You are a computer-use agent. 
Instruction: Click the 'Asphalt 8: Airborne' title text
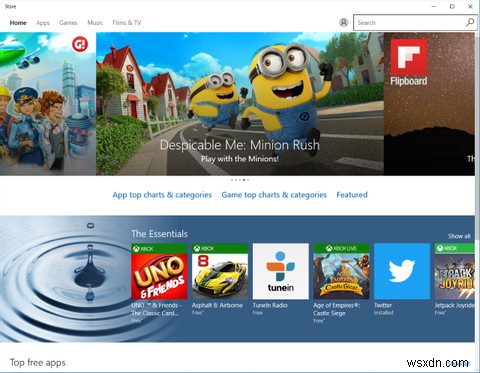(x=217, y=305)
